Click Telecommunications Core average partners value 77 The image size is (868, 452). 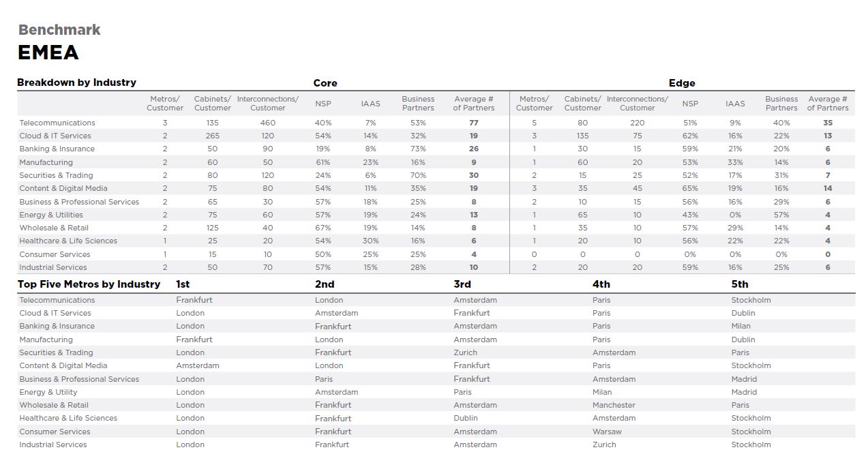click(474, 123)
